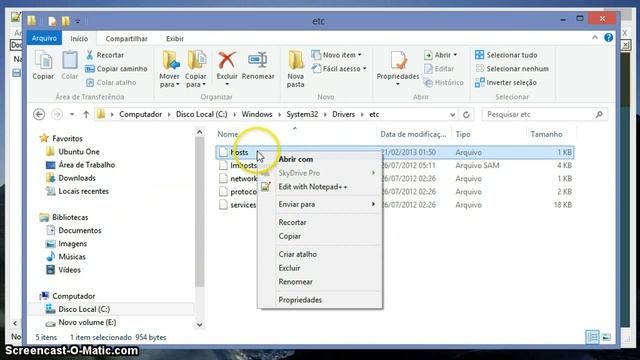Open the help question mark icon

(x=608, y=38)
